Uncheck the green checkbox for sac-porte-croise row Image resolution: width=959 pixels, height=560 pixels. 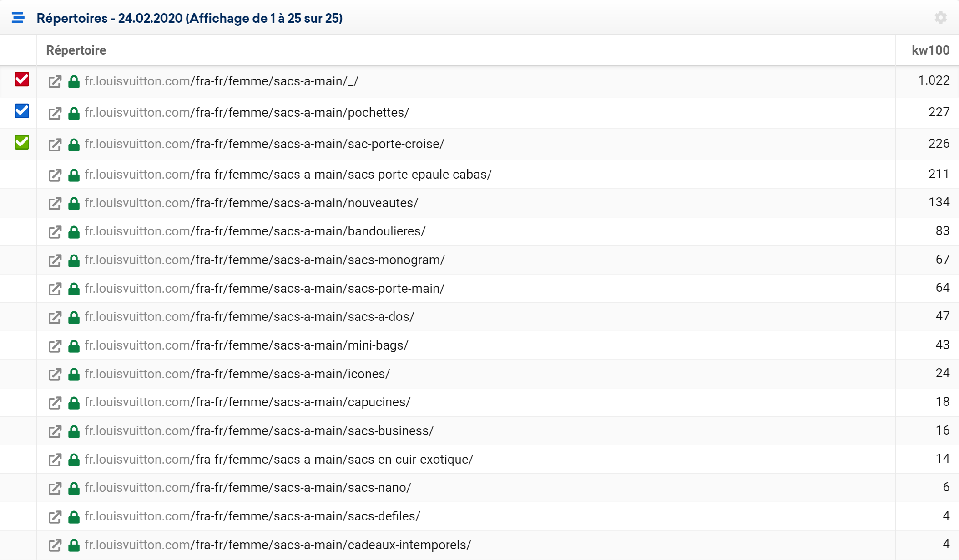(x=22, y=142)
